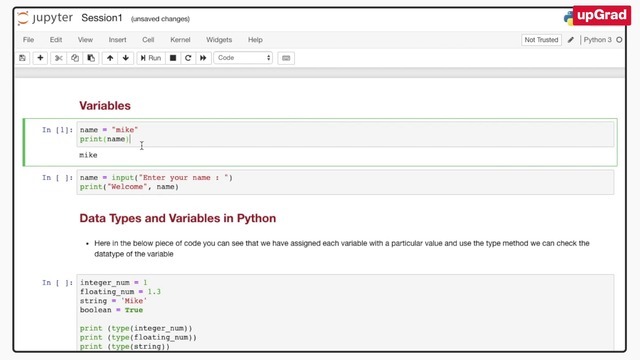The image size is (640, 360).
Task: Paste cells below using the clipboard icon
Action: [91, 58]
